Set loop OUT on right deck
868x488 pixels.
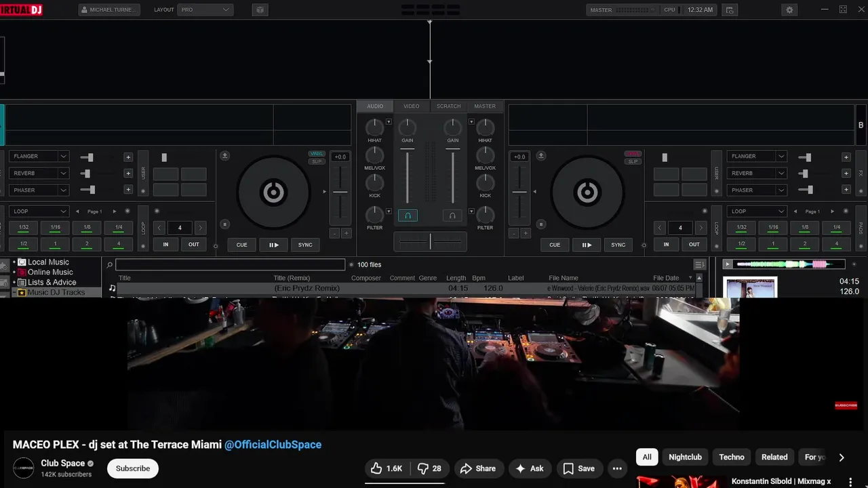point(694,244)
